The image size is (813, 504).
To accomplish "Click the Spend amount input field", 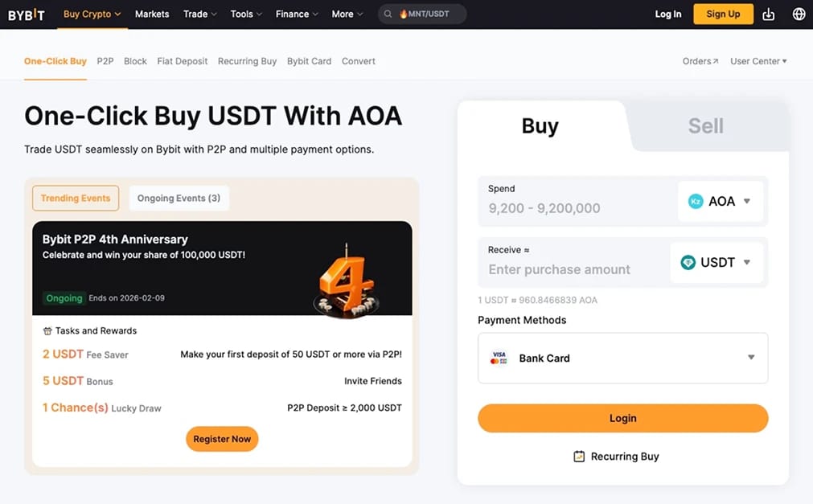I will pyautogui.click(x=578, y=201).
